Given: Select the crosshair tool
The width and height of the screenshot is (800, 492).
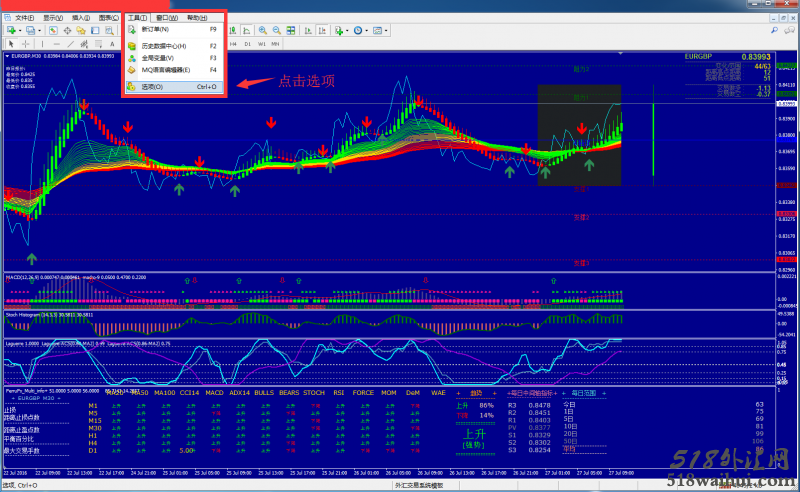Looking at the screenshot, I should pos(24,44).
